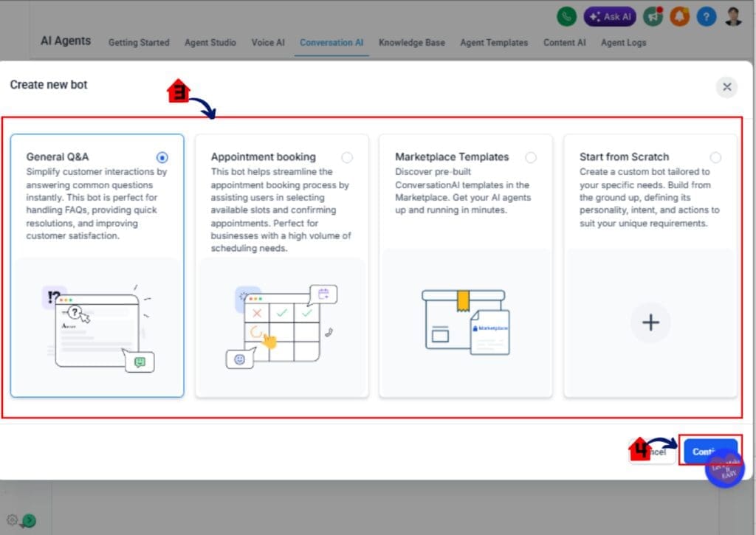Viewport: 756px width, 535px height.
Task: Open the Ask AI assistant button
Action: coord(610,17)
